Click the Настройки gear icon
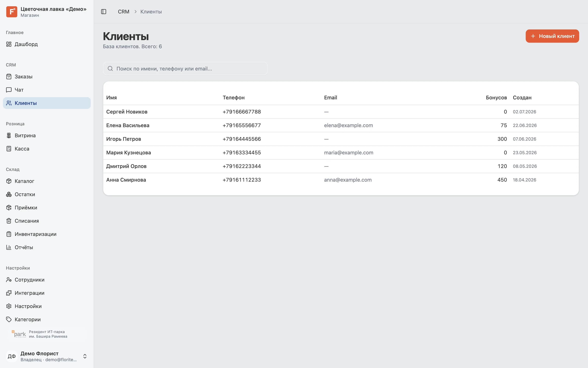588x368 pixels. [9, 306]
